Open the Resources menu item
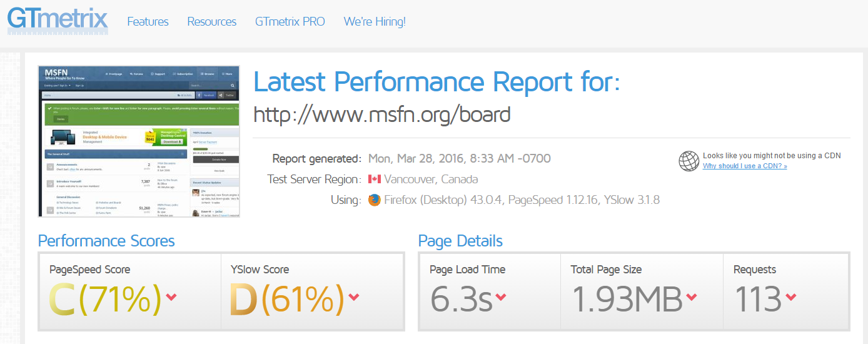The height and width of the screenshot is (344, 868). (212, 21)
